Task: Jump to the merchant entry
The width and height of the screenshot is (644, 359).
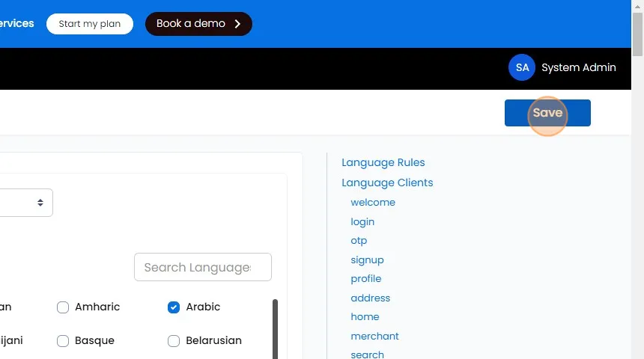Action: coord(375,336)
